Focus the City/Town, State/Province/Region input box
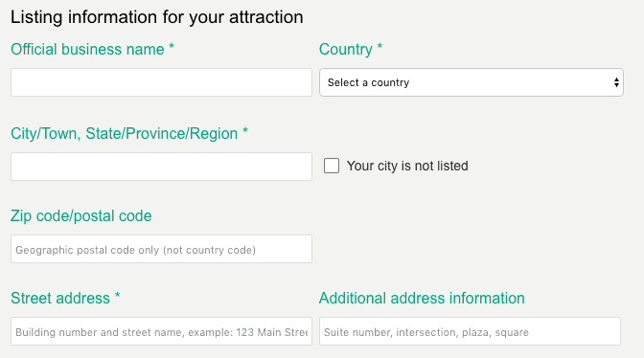Image resolution: width=644 pixels, height=358 pixels. click(x=161, y=167)
